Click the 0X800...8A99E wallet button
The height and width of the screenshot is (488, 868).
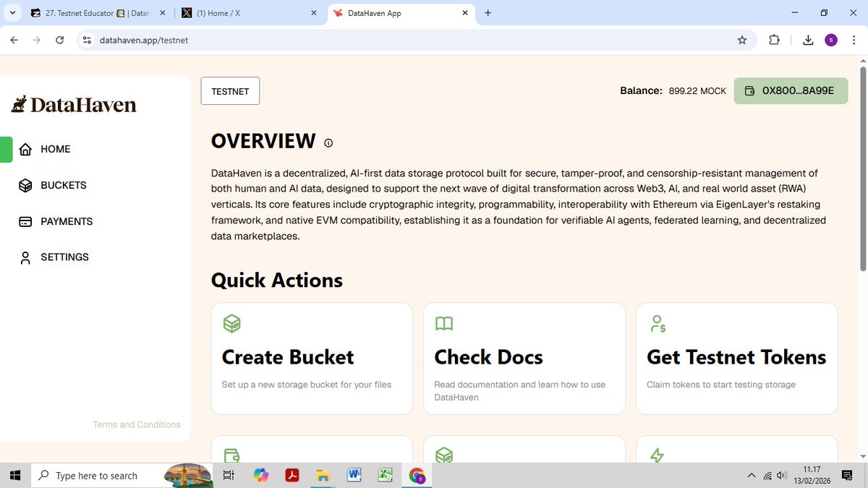pos(791,91)
